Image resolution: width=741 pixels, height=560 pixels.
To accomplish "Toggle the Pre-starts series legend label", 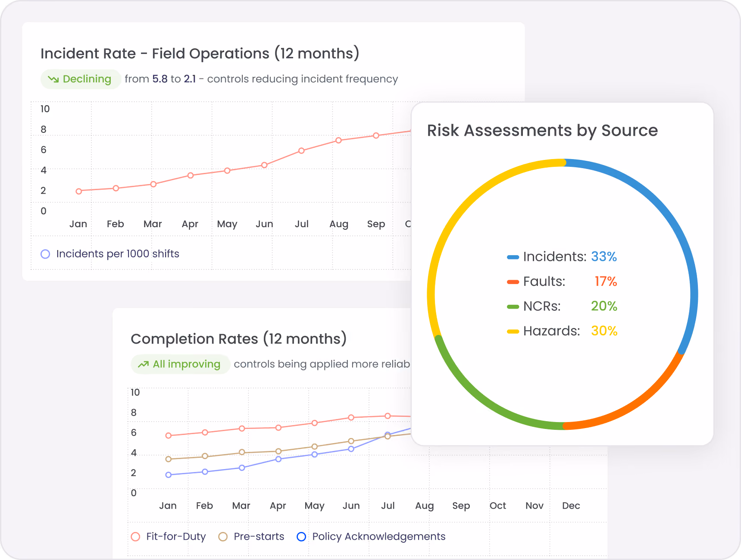I will tap(259, 537).
